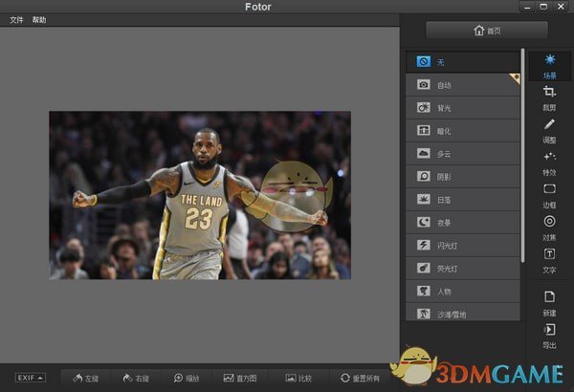Viewport: 574px width, 392px height.
Task: Open the 边框 borders tool
Action: tap(549, 195)
